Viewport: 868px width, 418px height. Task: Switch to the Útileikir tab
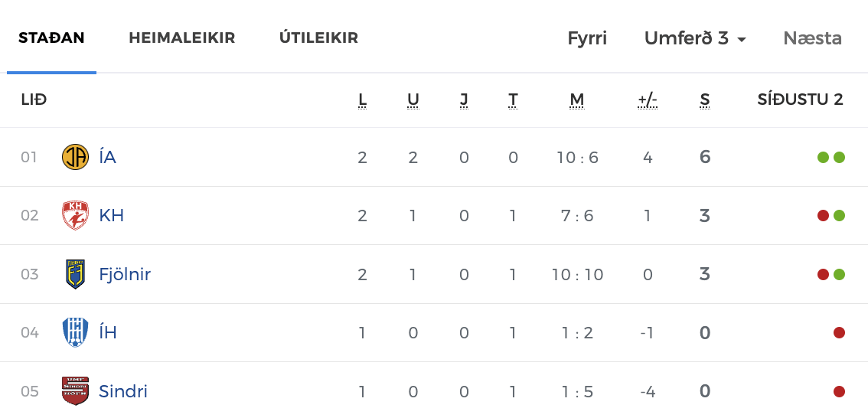(x=318, y=38)
